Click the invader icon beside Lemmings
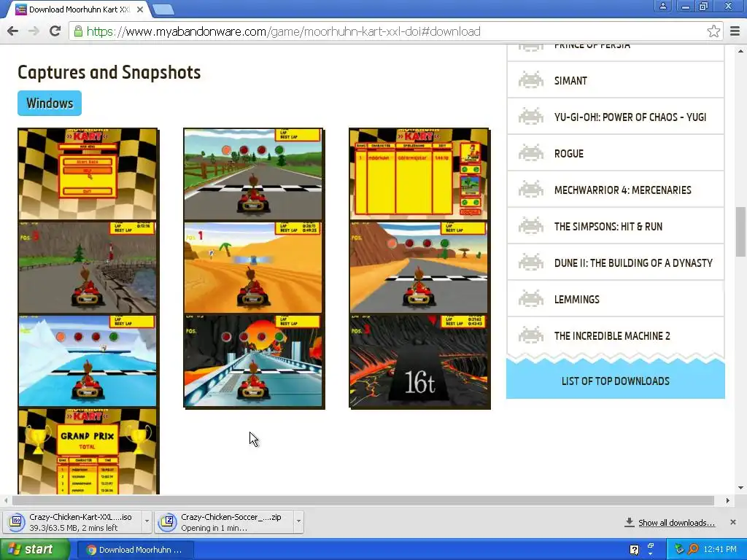 click(x=531, y=298)
